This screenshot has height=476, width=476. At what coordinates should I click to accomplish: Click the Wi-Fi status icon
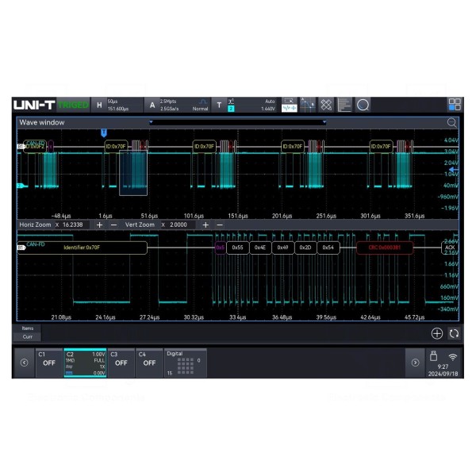tap(452, 357)
